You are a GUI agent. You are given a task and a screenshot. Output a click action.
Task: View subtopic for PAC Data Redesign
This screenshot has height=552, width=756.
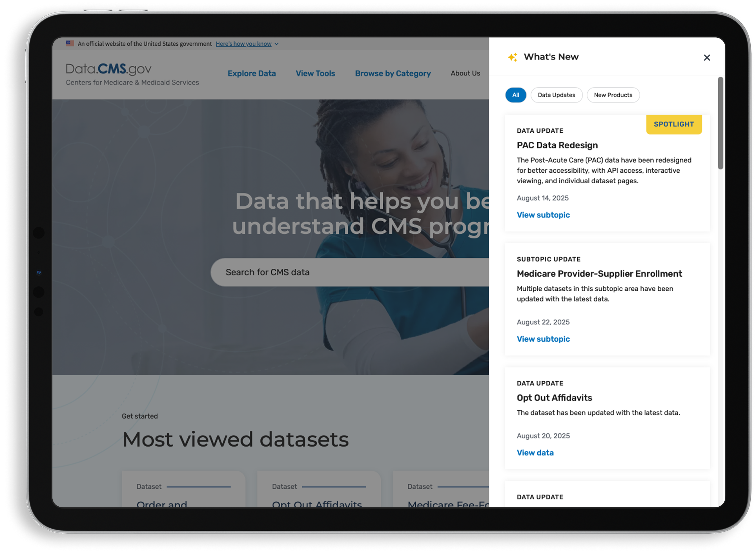tap(543, 215)
